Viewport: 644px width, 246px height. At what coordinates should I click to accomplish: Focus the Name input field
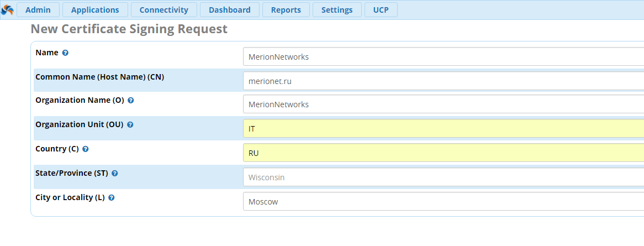point(443,56)
